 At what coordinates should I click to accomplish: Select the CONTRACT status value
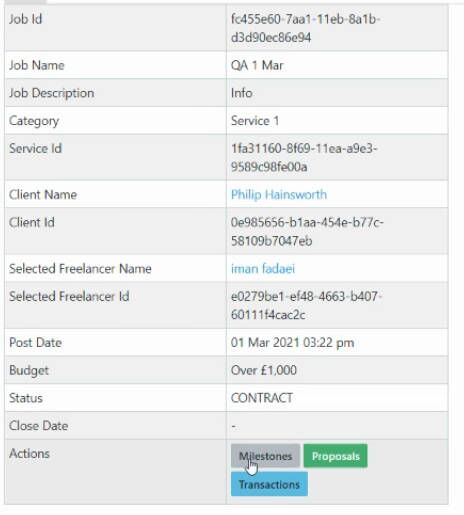click(262, 398)
